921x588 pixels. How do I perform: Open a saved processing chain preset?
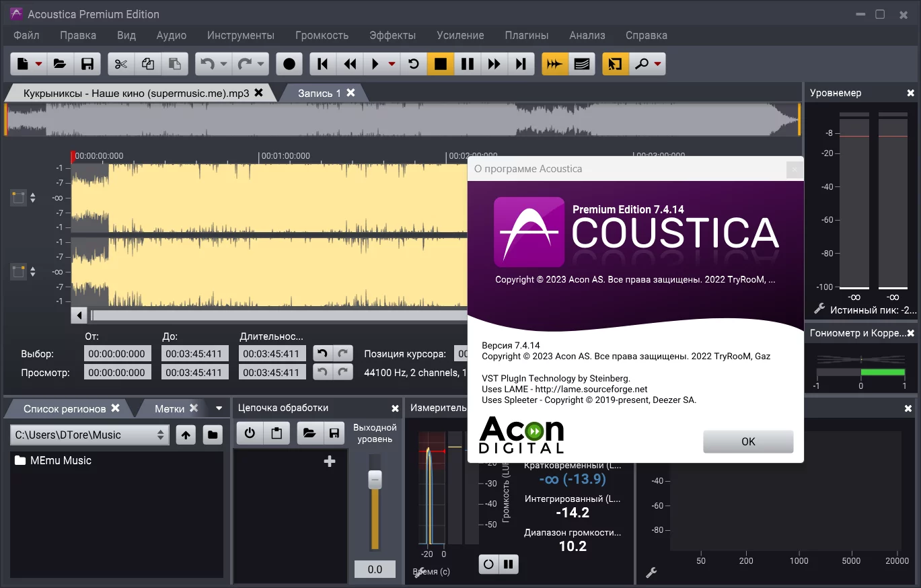[x=309, y=433]
